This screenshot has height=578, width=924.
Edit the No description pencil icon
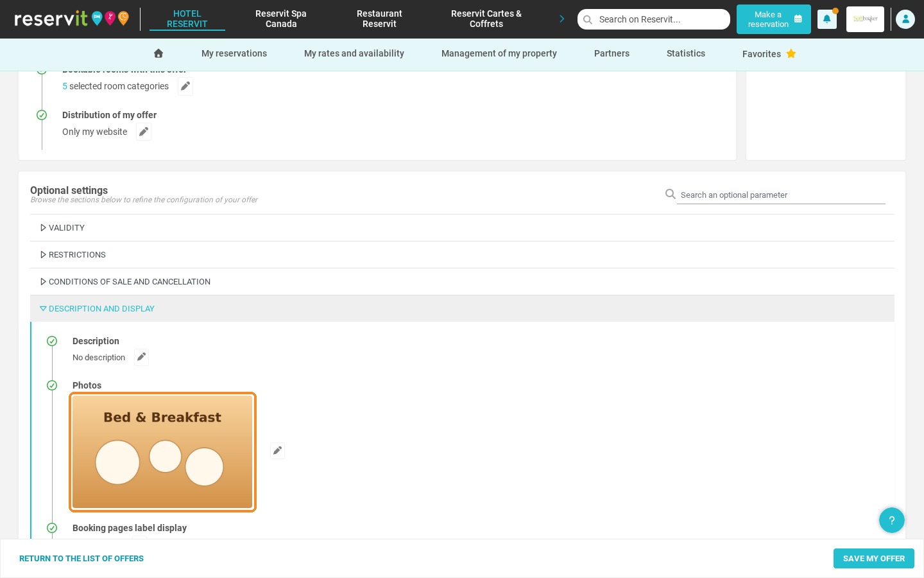pos(141,357)
